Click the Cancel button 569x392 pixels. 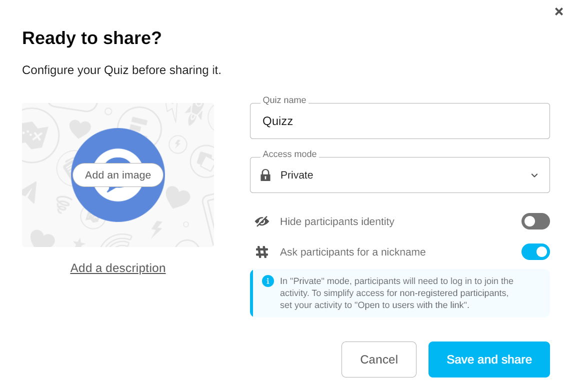(379, 359)
